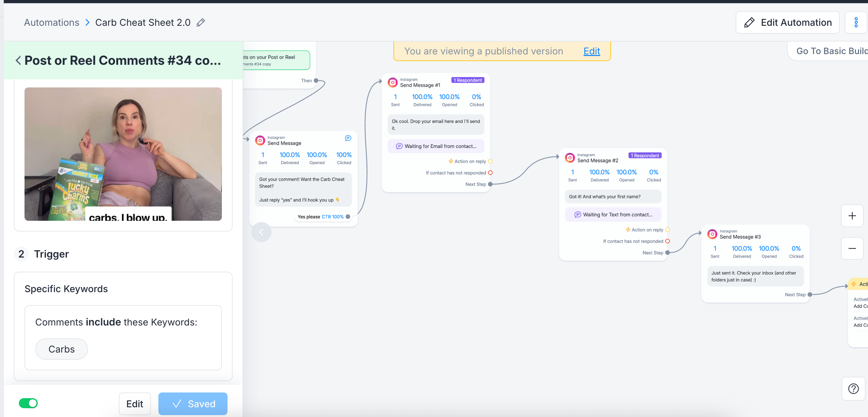868x417 pixels.
Task: Click the CTR 100% label on Yes please
Action: coord(332,217)
